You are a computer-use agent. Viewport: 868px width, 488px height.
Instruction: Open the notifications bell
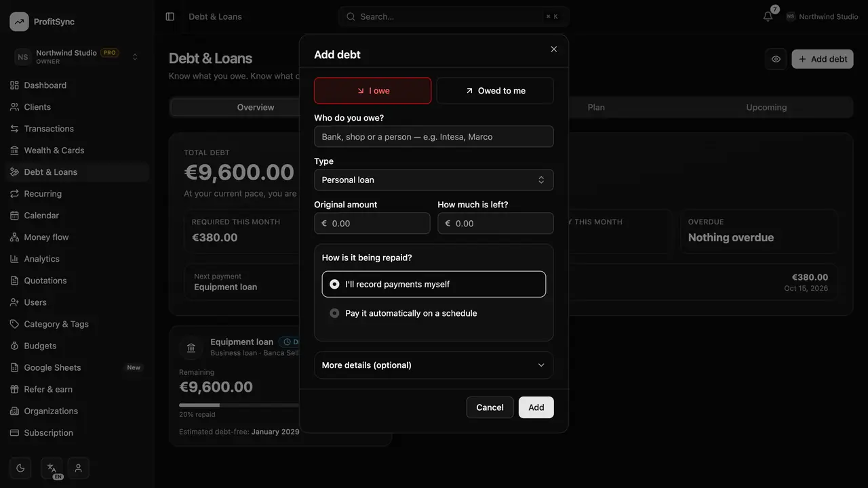(768, 16)
